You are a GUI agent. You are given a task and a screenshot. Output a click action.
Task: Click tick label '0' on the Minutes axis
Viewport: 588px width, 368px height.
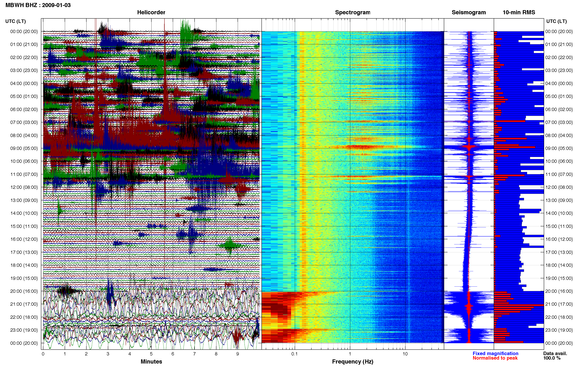(43, 354)
